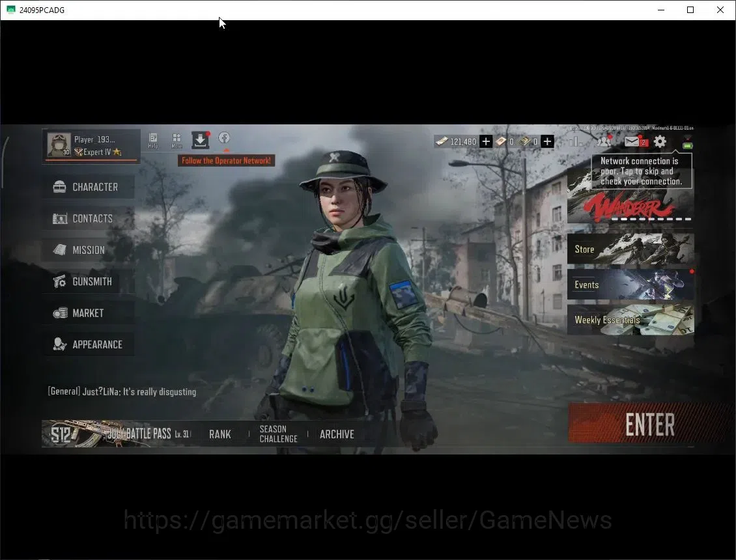Screen dimensions: 736x560
Task: Start the game with ENTER button
Action: [649, 424]
